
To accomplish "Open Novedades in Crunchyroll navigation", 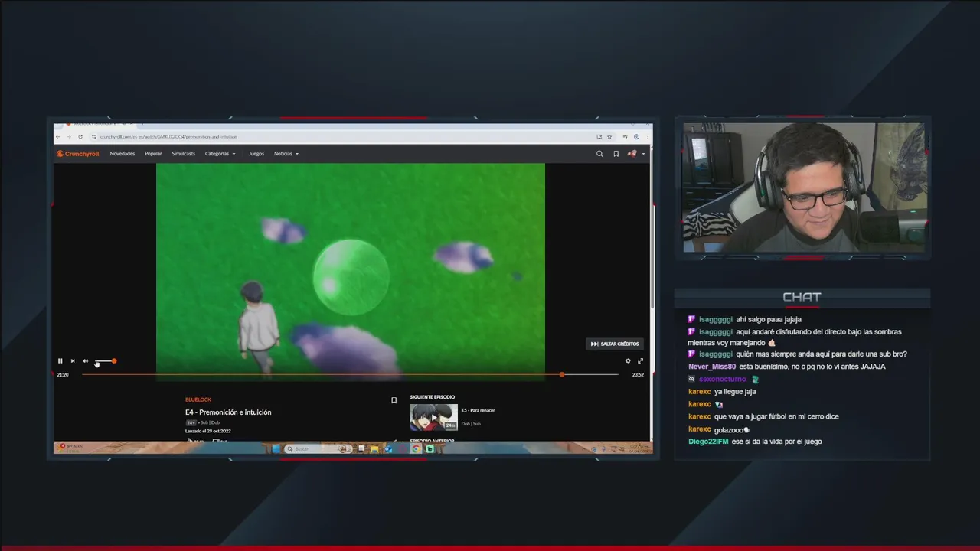I will (x=122, y=154).
